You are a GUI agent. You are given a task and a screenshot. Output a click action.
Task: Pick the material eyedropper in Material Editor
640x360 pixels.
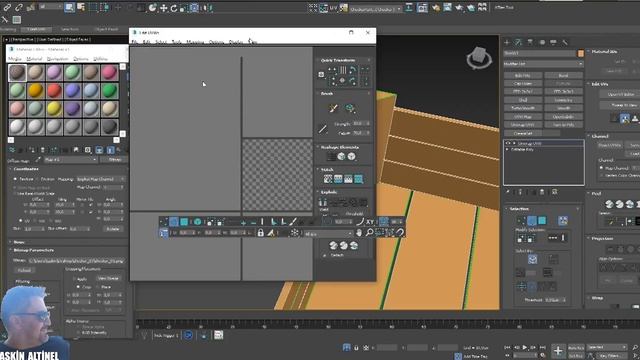[x=38, y=160]
